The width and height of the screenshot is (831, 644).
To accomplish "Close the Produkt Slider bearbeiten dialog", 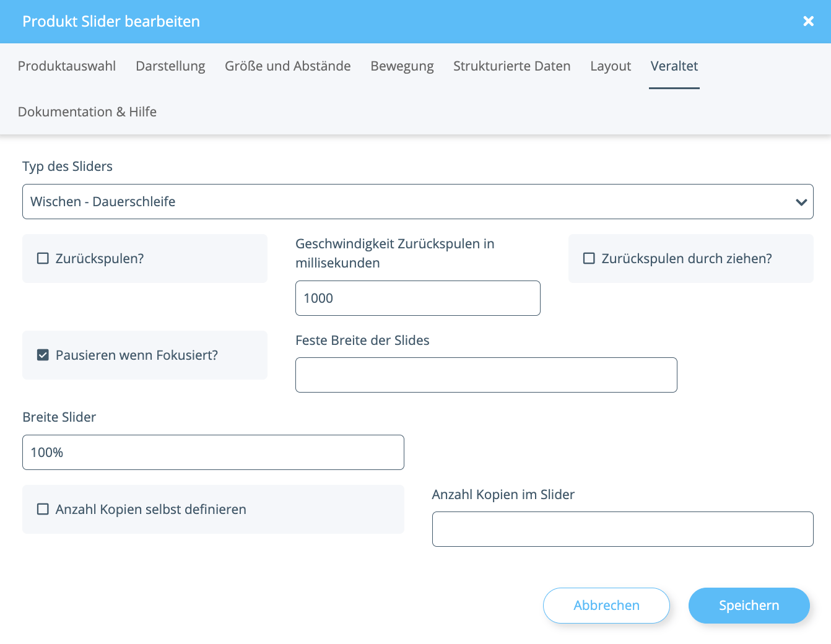I will [808, 22].
